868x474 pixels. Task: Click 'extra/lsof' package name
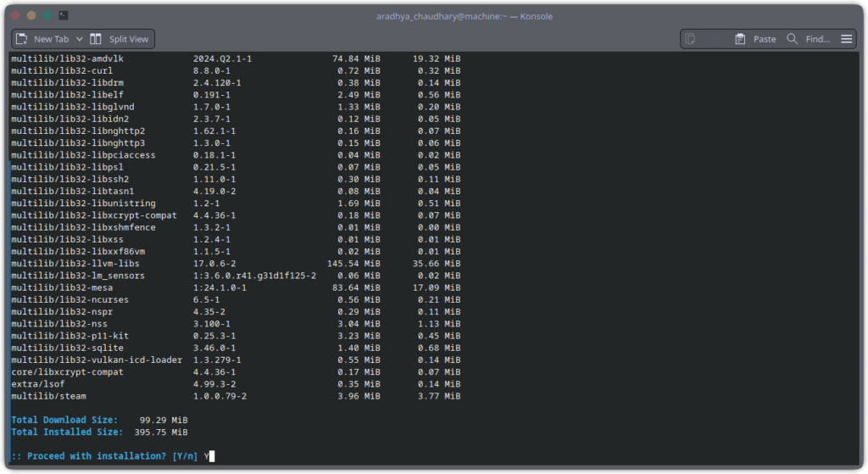[x=37, y=384]
